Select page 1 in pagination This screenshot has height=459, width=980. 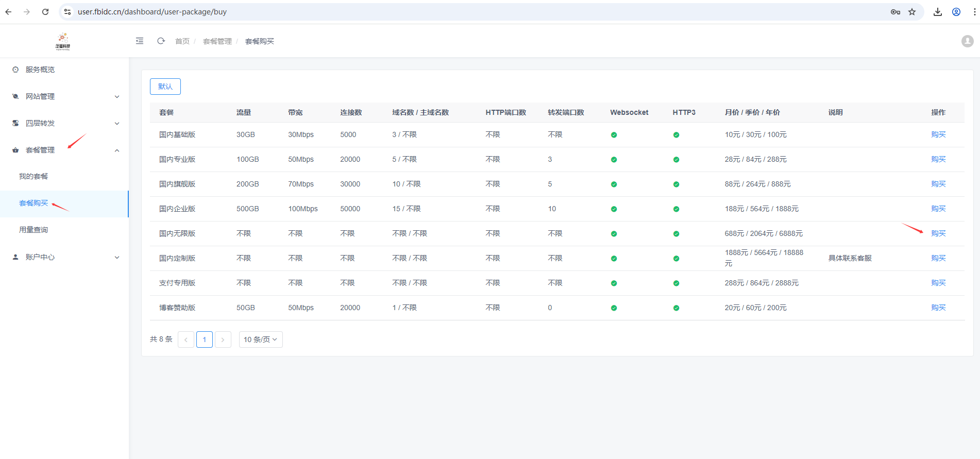205,339
